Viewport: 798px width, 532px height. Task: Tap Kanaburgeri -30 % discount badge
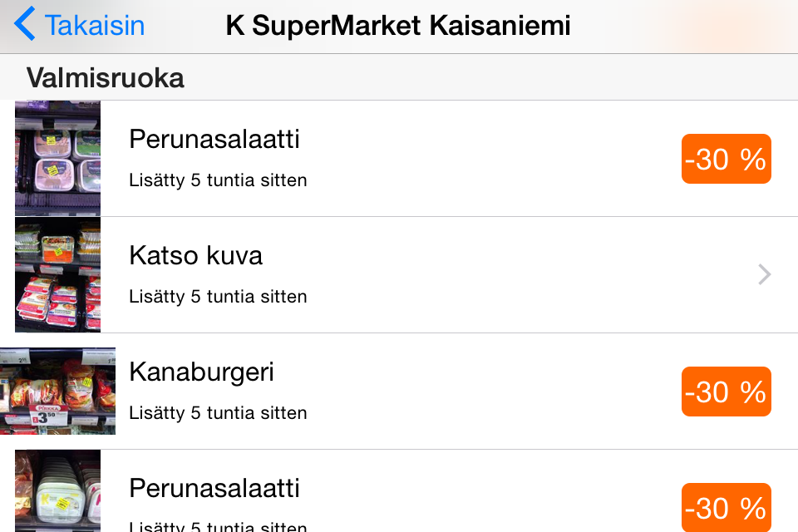(x=727, y=392)
